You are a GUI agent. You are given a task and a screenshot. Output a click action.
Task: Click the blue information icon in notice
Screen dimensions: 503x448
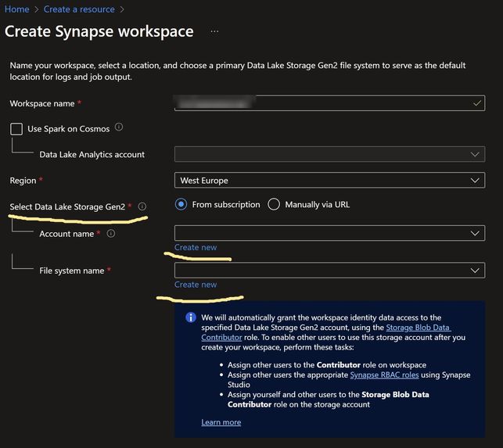pyautogui.click(x=191, y=317)
